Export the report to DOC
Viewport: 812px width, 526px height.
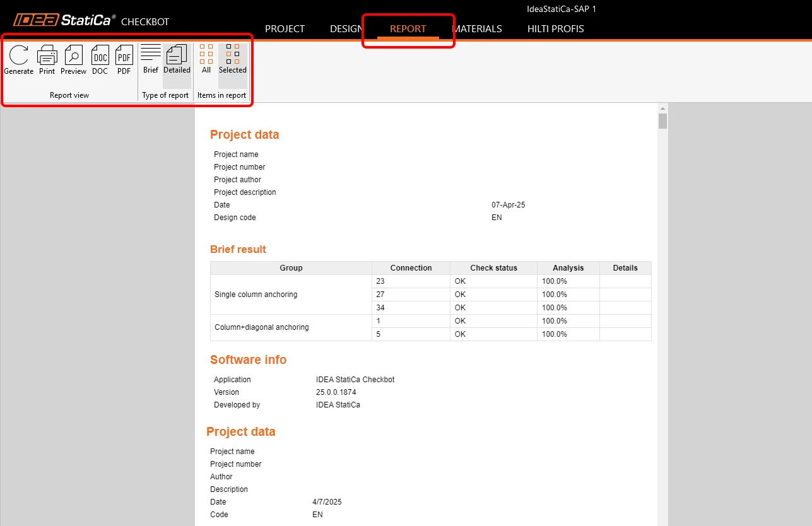(x=100, y=60)
